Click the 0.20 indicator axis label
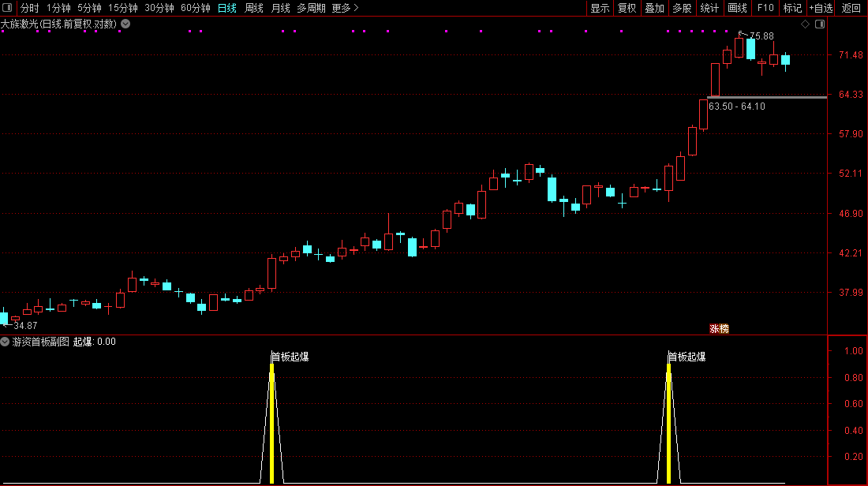 point(854,457)
